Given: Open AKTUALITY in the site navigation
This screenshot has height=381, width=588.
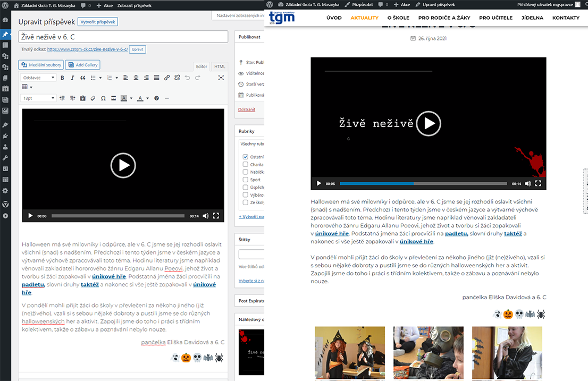Looking at the screenshot, I should (364, 18).
